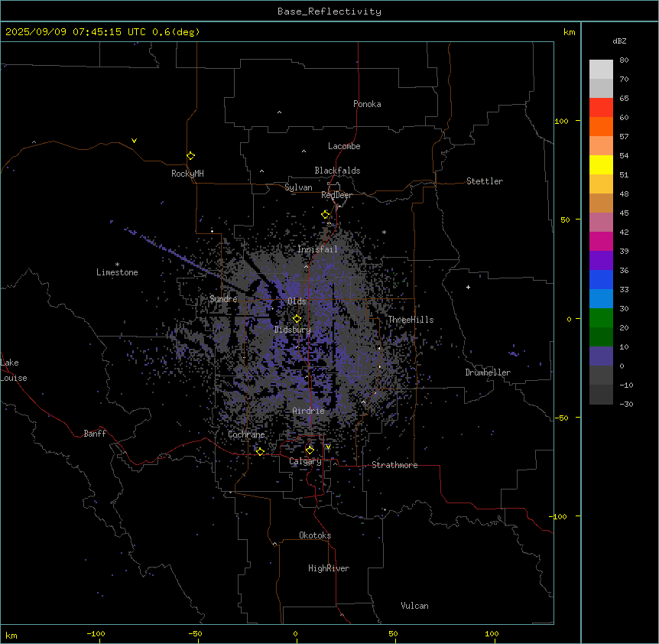Click the Airdrie city label
This screenshot has height=644, width=659.
309,411
